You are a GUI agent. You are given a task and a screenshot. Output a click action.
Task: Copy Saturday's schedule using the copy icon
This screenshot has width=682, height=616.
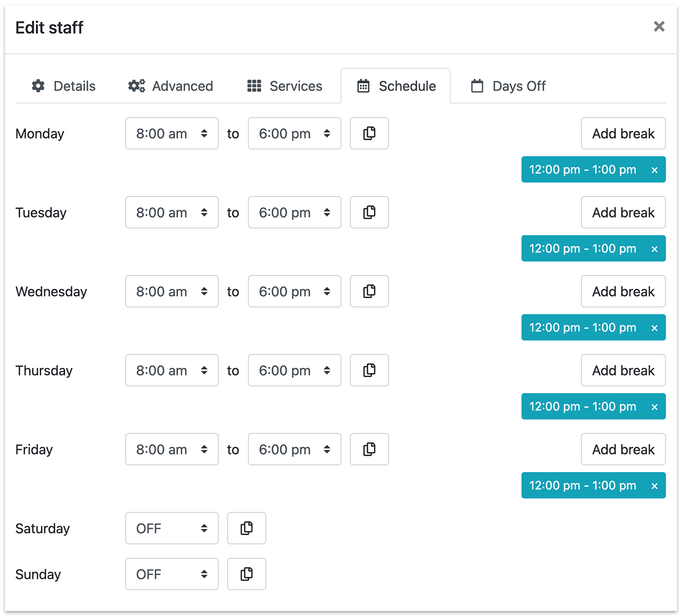[x=247, y=528]
